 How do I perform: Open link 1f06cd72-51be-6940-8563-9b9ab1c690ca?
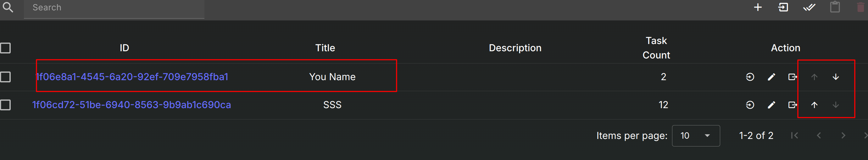pos(132,105)
